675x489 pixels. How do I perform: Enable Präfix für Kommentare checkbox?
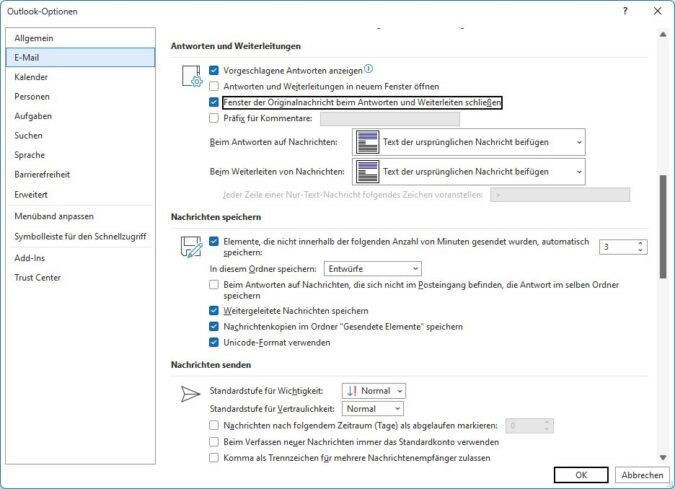[x=214, y=118]
